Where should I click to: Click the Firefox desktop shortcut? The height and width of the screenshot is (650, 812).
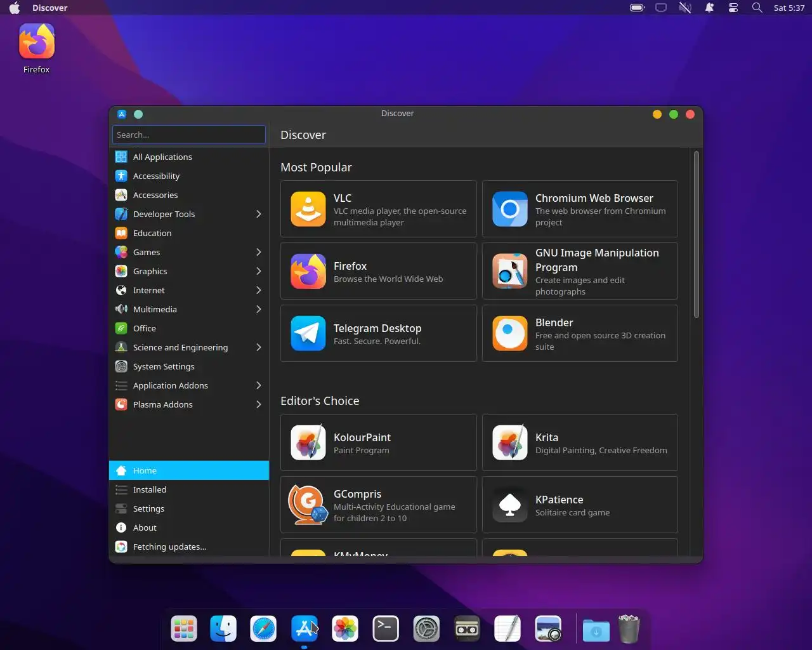pos(37,49)
